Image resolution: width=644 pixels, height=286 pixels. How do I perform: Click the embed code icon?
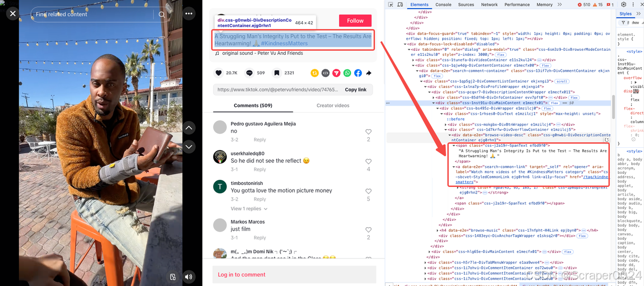coord(326,73)
